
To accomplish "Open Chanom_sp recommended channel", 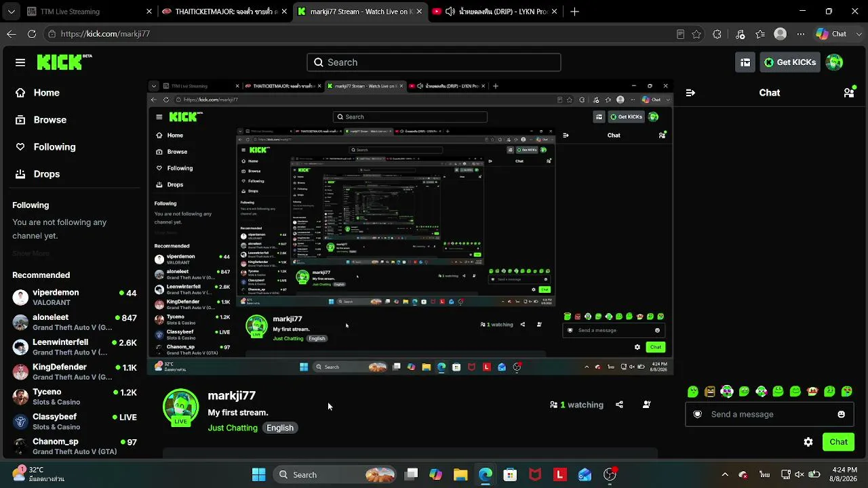I will click(75, 446).
